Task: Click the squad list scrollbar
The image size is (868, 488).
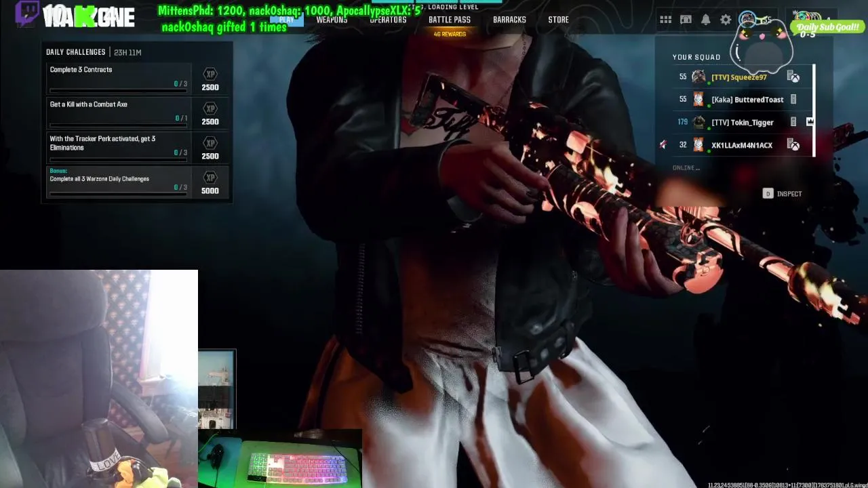Action: [x=814, y=110]
